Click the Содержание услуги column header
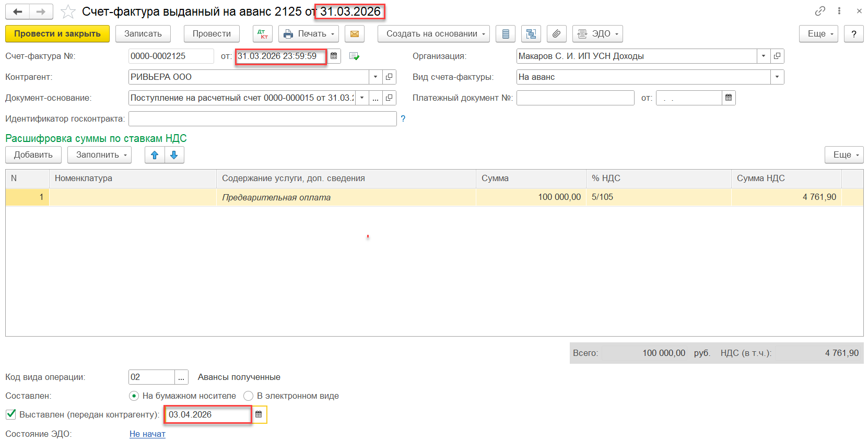The width and height of the screenshot is (868, 441). pos(346,178)
